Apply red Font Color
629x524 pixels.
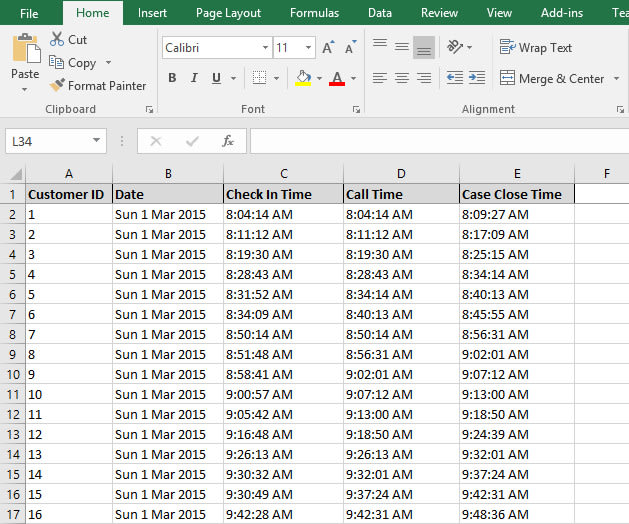(337, 78)
